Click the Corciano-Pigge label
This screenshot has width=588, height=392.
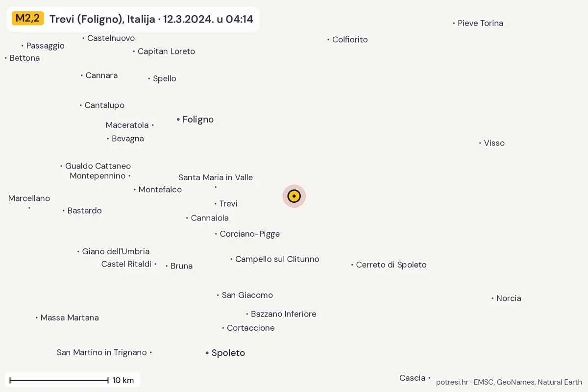point(250,234)
